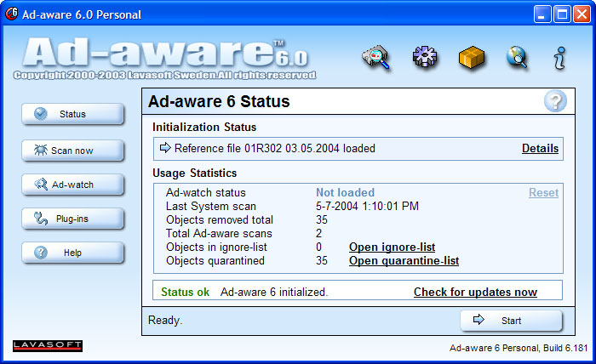Image resolution: width=596 pixels, height=364 pixels.
Task: Open the quarantine list magnifier icon
Action: click(375, 58)
